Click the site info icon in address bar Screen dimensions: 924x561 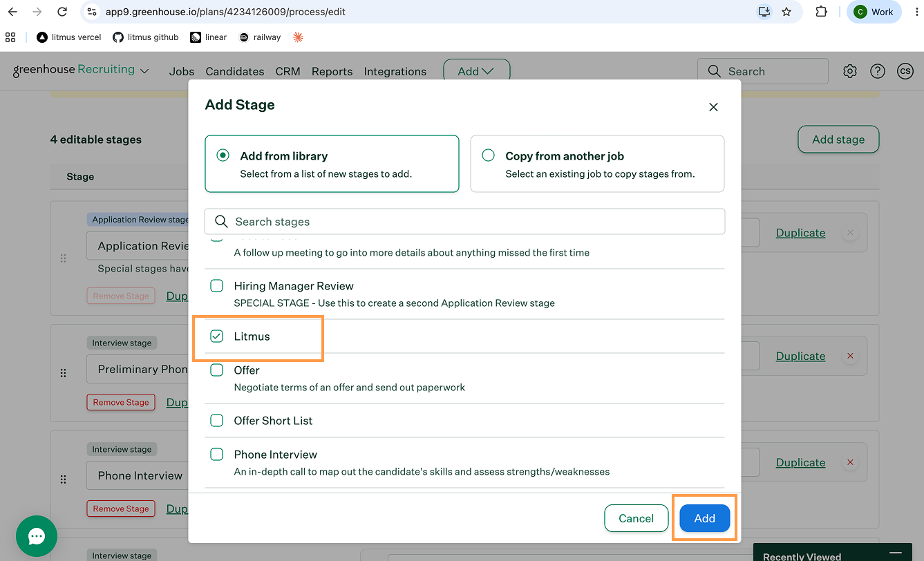92,12
